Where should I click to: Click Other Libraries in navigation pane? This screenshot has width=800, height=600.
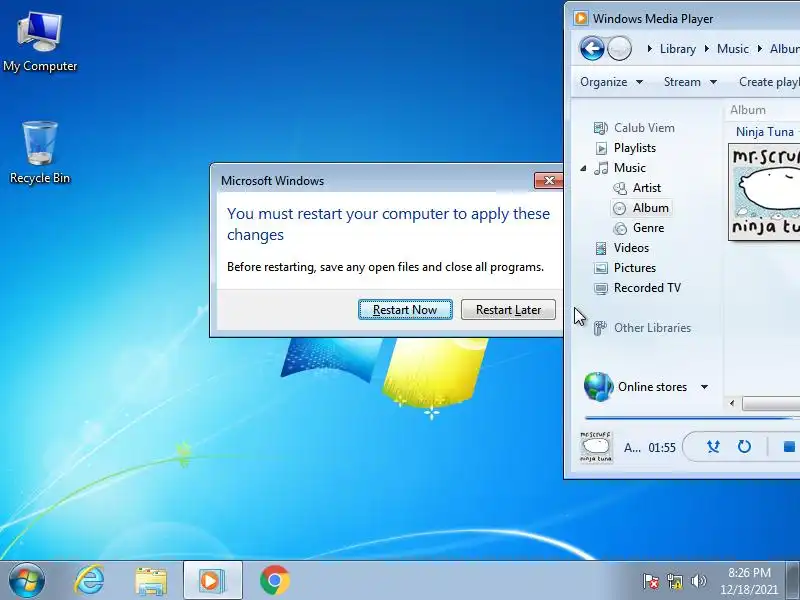[x=652, y=328]
